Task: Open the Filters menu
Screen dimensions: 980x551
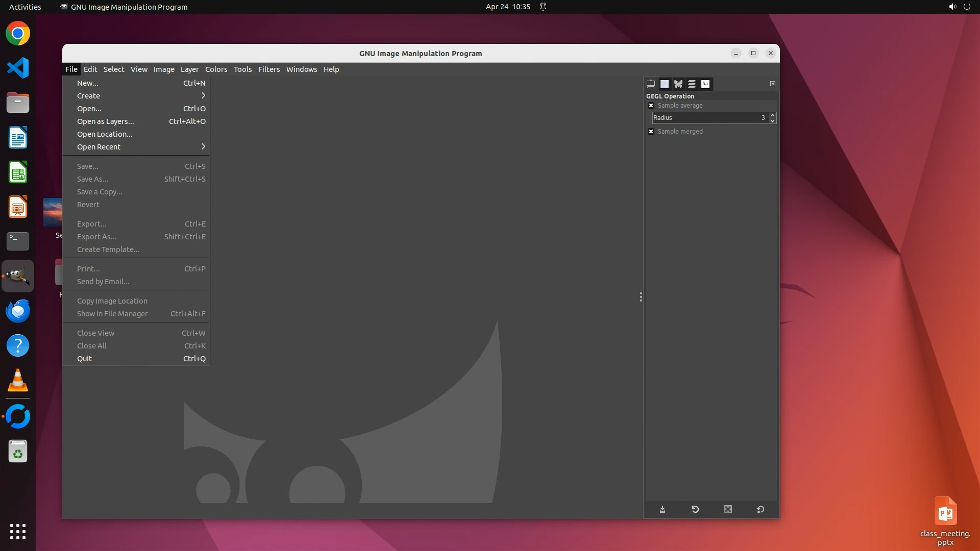Action: pyautogui.click(x=268, y=69)
